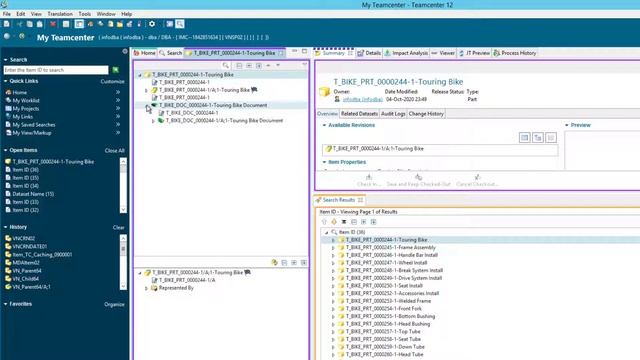Screen dimensions: 640x360
Task: Open the settings gear in main toolbar
Action: (152, 24)
